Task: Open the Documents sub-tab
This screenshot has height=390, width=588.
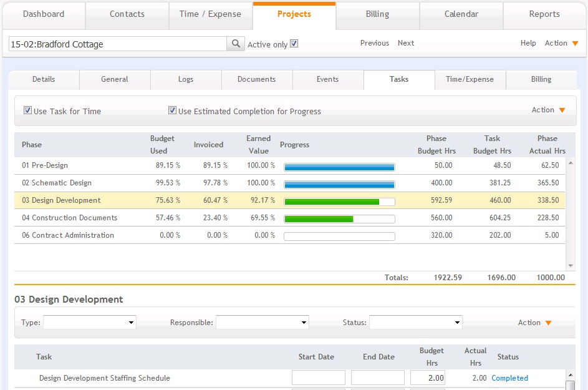Action: pyautogui.click(x=256, y=80)
